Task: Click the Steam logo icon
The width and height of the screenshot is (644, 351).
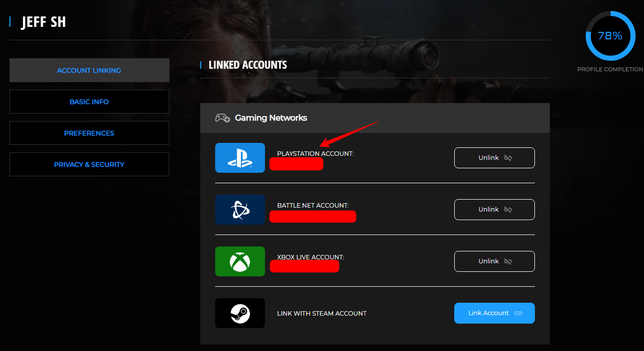Action: (x=240, y=313)
